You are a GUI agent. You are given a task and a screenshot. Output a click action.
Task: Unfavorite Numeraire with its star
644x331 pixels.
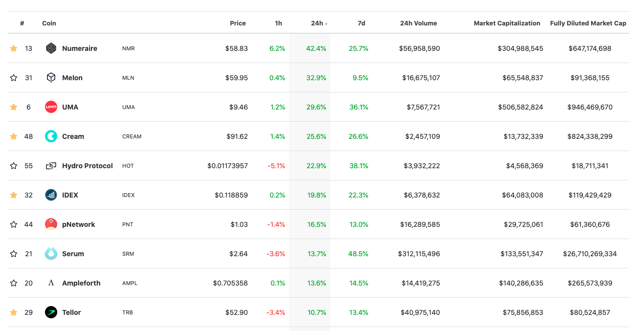(14, 48)
